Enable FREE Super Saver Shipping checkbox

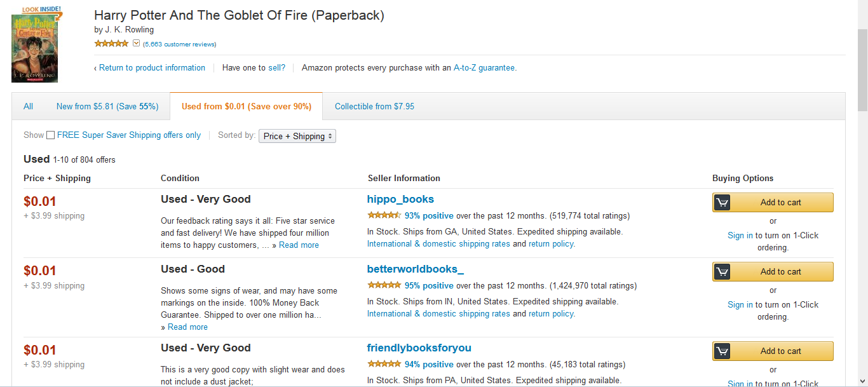[x=50, y=135]
